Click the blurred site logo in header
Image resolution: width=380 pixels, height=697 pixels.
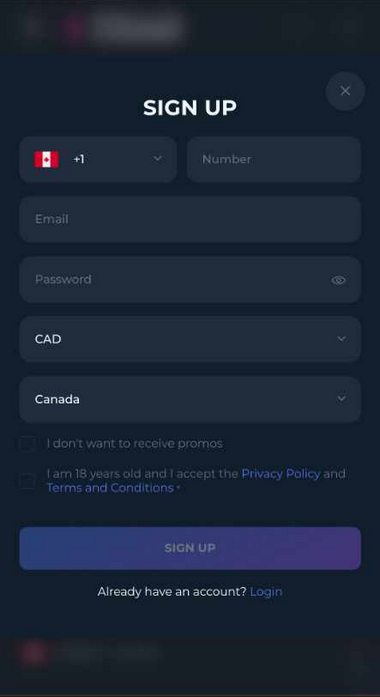point(124,27)
